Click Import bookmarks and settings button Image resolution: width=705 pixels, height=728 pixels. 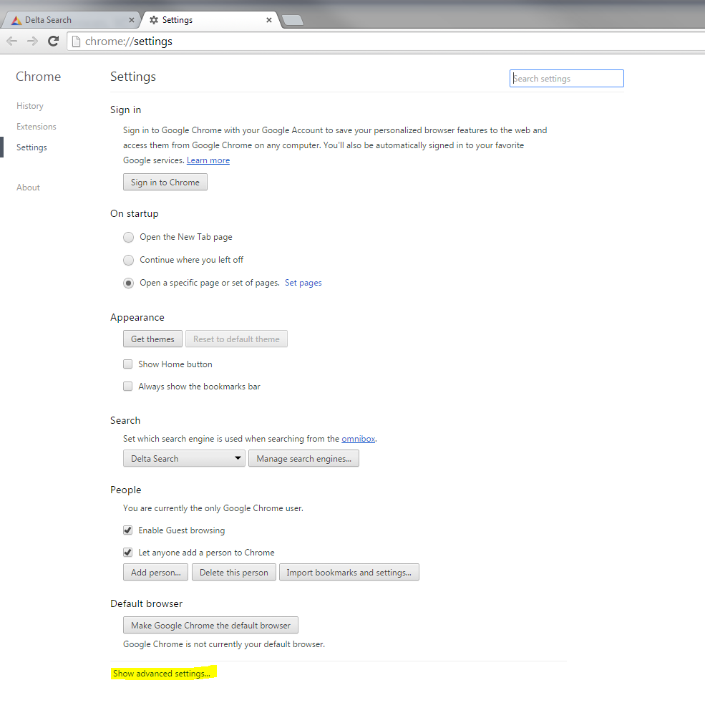click(349, 572)
